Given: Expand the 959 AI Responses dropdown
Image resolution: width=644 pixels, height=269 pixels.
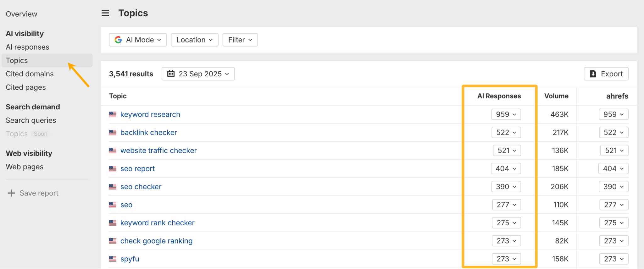Looking at the screenshot, I should pyautogui.click(x=506, y=114).
